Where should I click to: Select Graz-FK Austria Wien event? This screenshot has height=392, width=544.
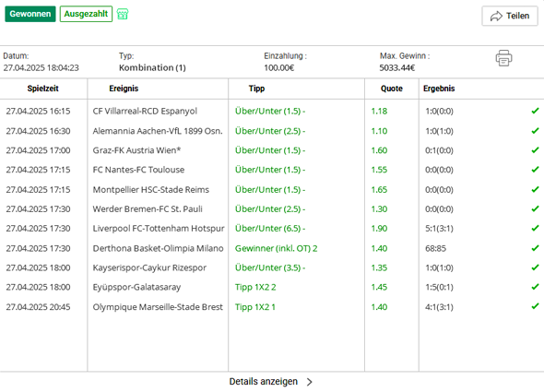pos(136,150)
